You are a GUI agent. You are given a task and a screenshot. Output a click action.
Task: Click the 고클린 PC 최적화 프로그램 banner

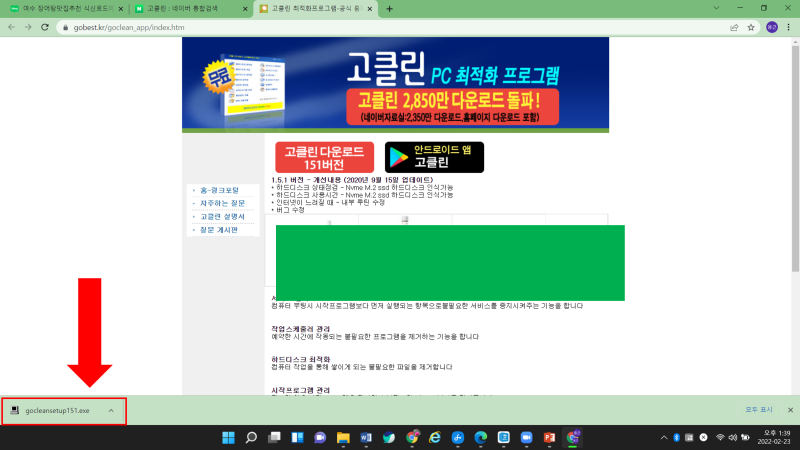tap(395, 85)
